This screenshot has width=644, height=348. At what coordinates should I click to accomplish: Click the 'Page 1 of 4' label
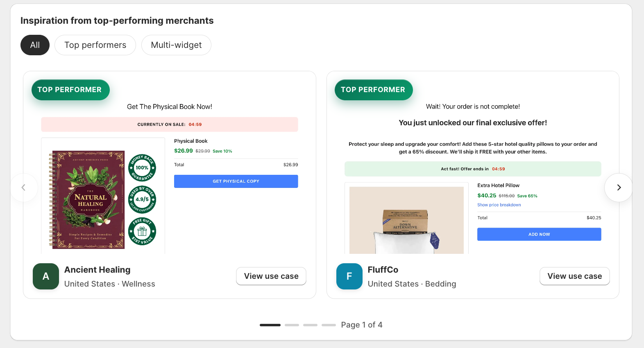click(x=362, y=325)
